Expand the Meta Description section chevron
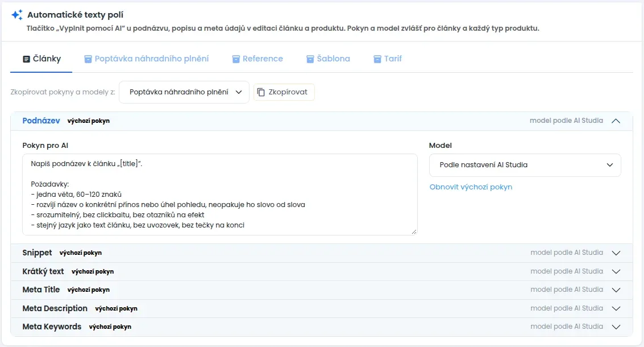 pos(616,308)
